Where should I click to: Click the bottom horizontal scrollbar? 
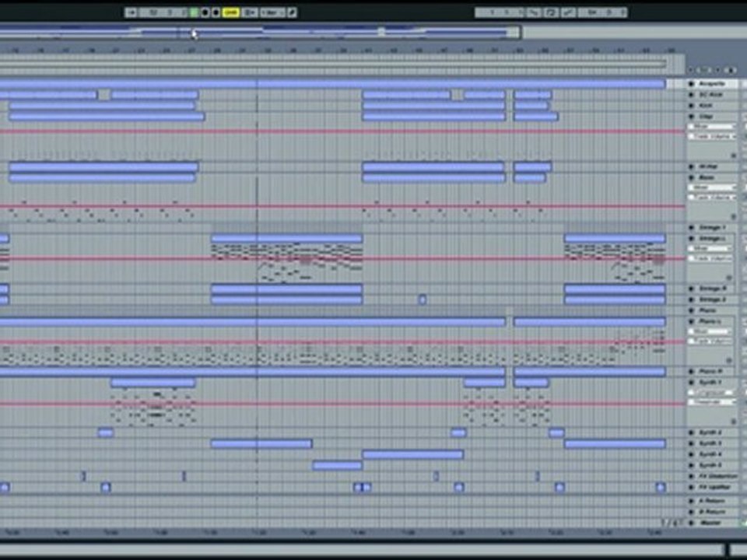(362, 550)
